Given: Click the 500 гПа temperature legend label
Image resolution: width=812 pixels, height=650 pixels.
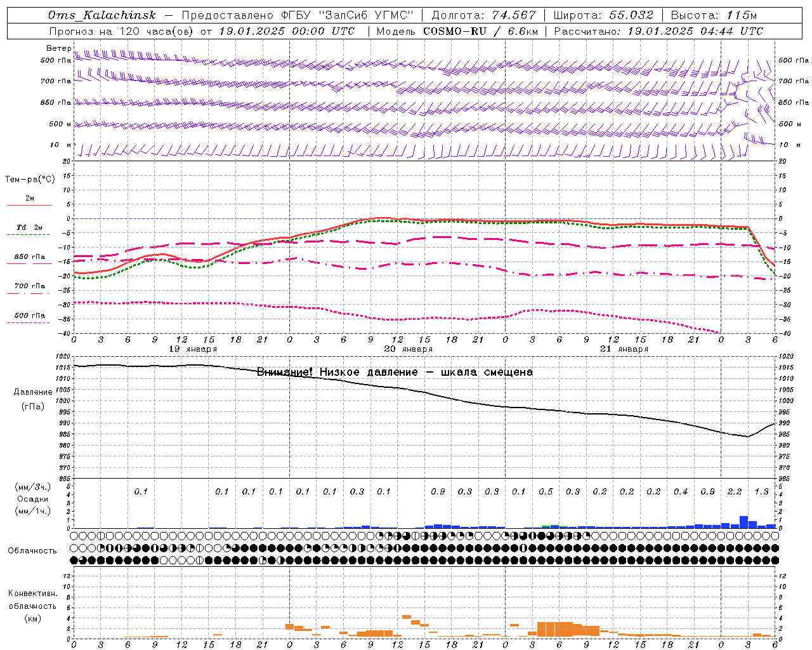Looking at the screenshot, I should (x=30, y=315).
